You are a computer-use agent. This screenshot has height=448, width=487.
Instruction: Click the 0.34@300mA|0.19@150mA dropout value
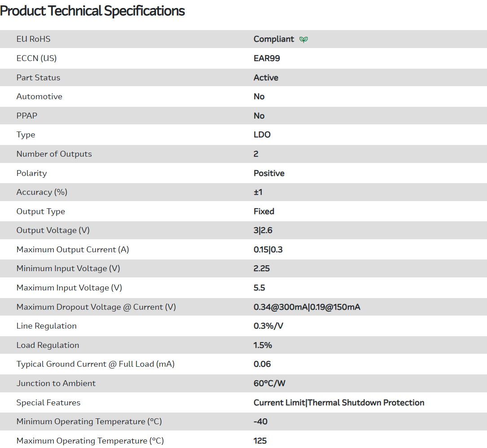(x=307, y=307)
